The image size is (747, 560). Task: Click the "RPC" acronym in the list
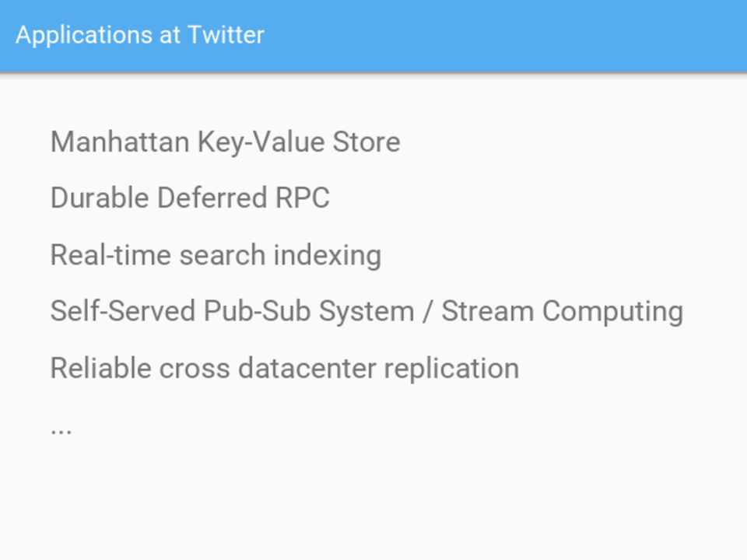pyautogui.click(x=303, y=198)
